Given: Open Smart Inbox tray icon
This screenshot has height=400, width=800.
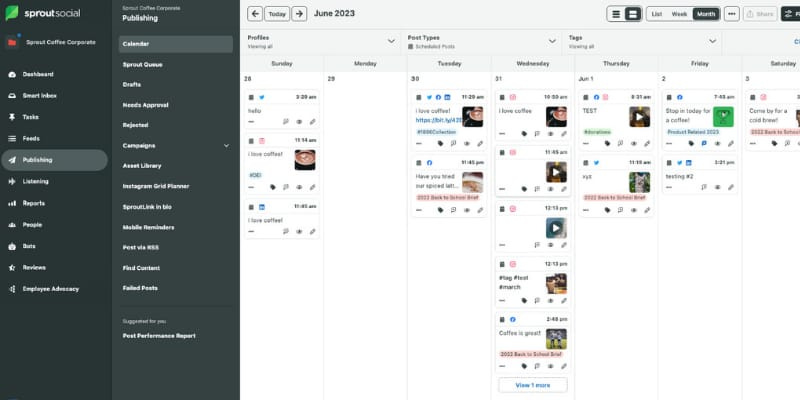Looking at the screenshot, I should tap(12, 96).
